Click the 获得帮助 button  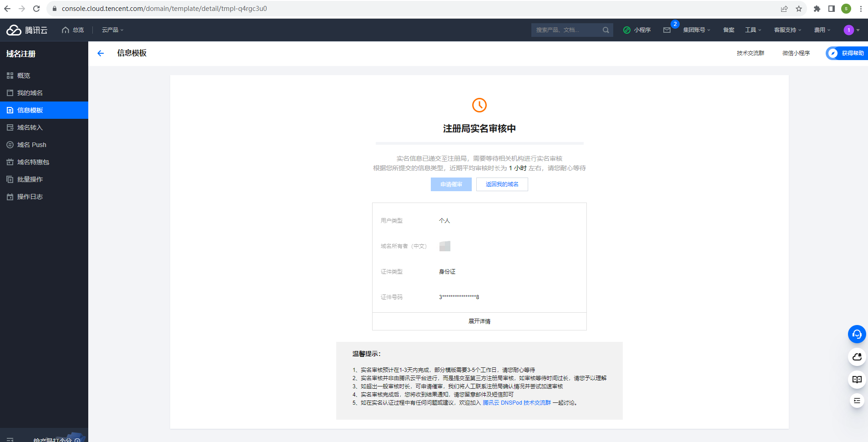tap(847, 53)
